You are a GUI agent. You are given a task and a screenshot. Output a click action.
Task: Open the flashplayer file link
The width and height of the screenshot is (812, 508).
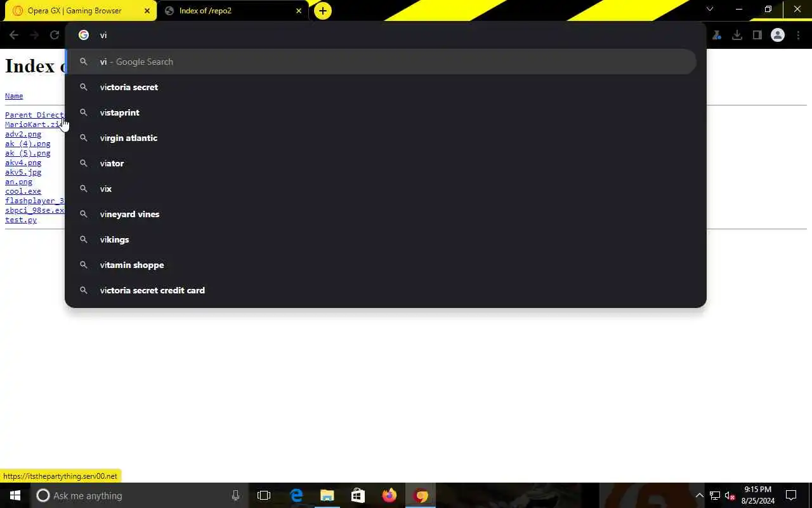pyautogui.click(x=34, y=201)
